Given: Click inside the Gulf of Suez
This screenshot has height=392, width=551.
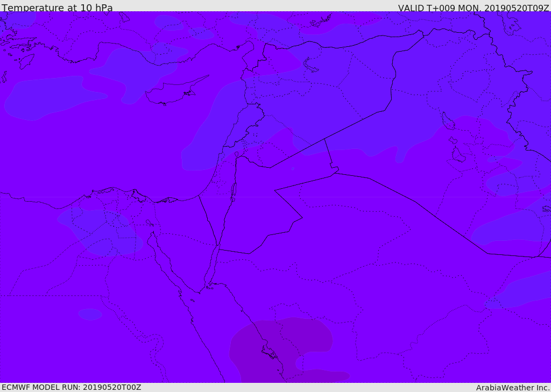Looking at the screenshot, I should [164, 262].
